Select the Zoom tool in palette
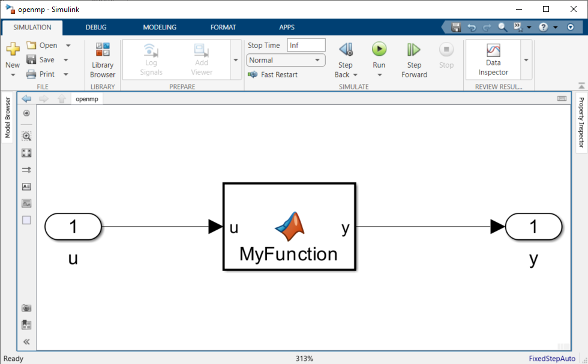Image resolution: width=588 pixels, height=364 pixels. 26,136
